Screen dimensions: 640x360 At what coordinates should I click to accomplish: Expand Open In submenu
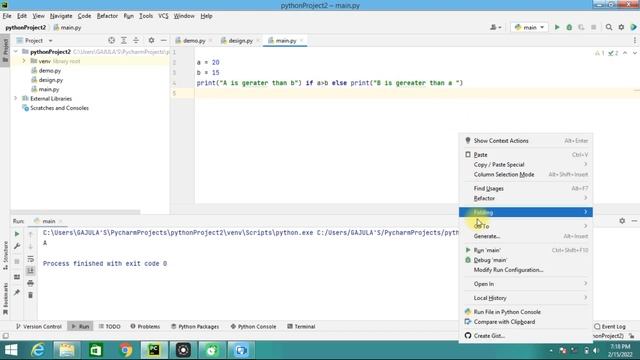[x=526, y=284]
